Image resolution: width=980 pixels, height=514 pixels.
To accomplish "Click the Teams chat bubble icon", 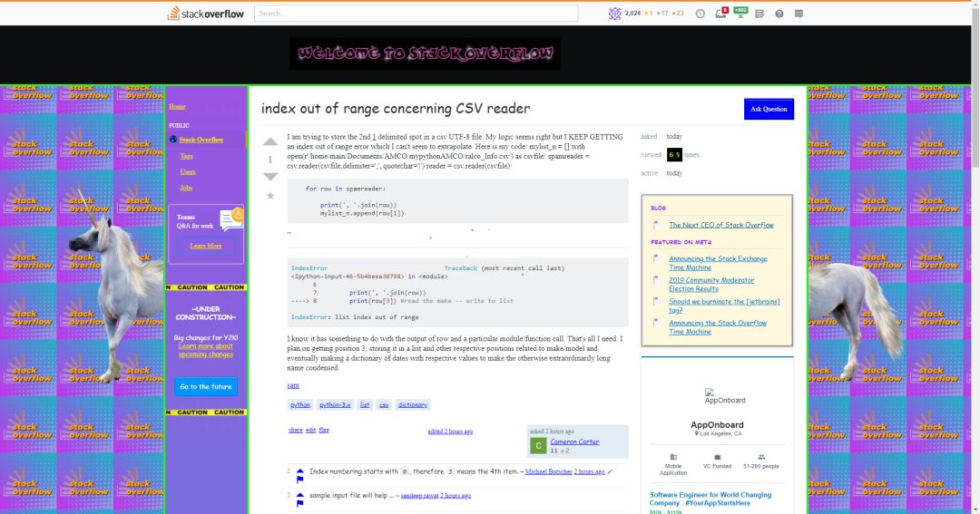I will [231, 219].
